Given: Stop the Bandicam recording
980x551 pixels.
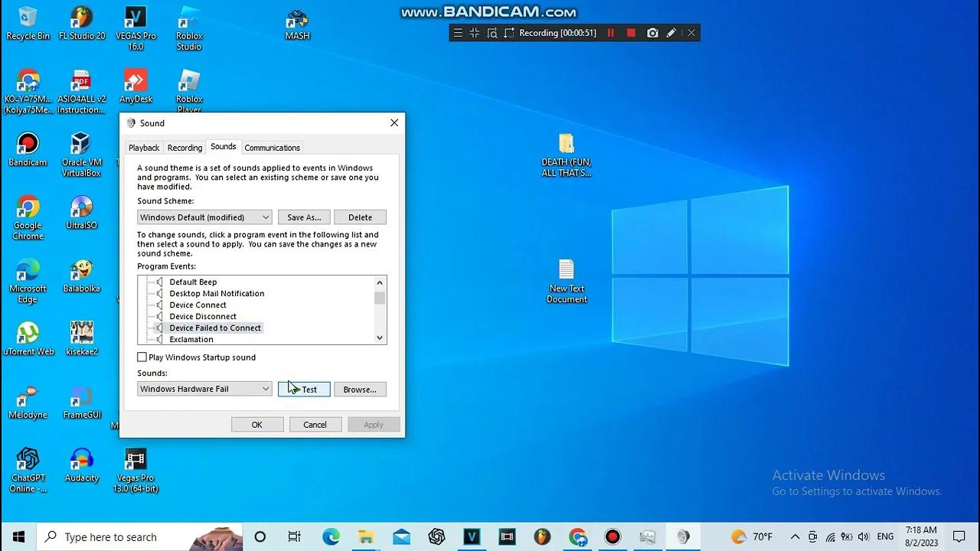Looking at the screenshot, I should [630, 33].
